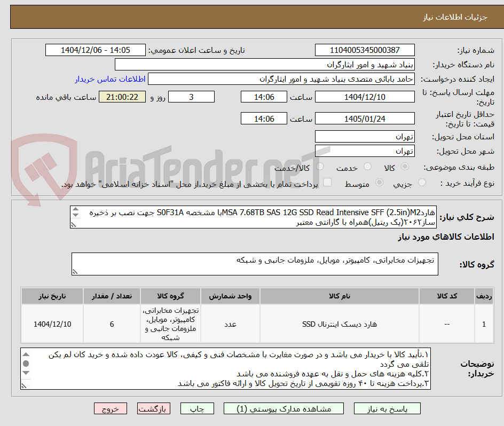The height and width of the screenshot is (426, 504).
Task: Click row number cell 1
Action: [484, 324]
